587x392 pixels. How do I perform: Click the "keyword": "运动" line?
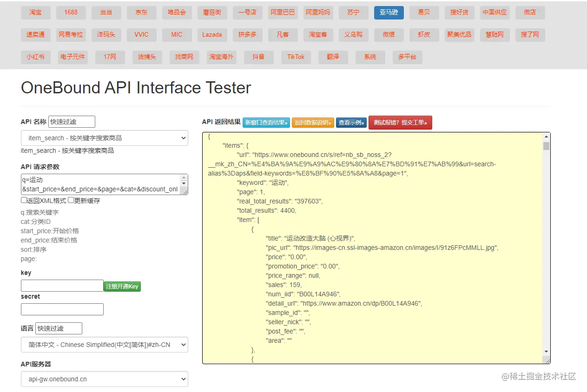(x=263, y=183)
